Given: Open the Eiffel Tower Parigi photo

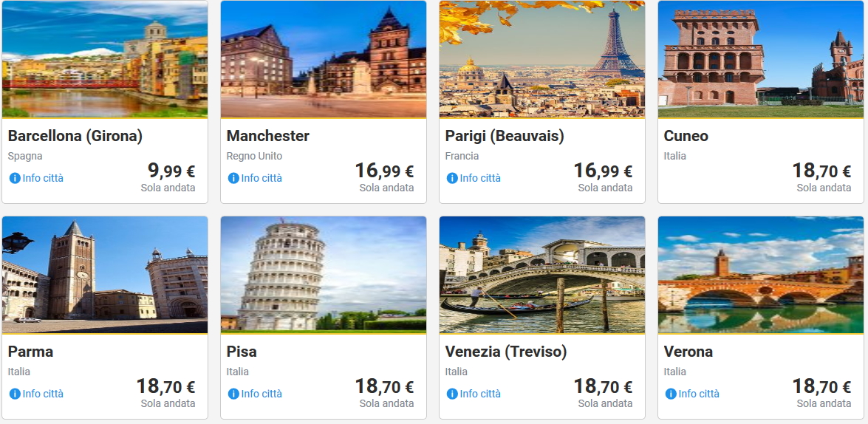Looking at the screenshot, I should click(x=542, y=59).
